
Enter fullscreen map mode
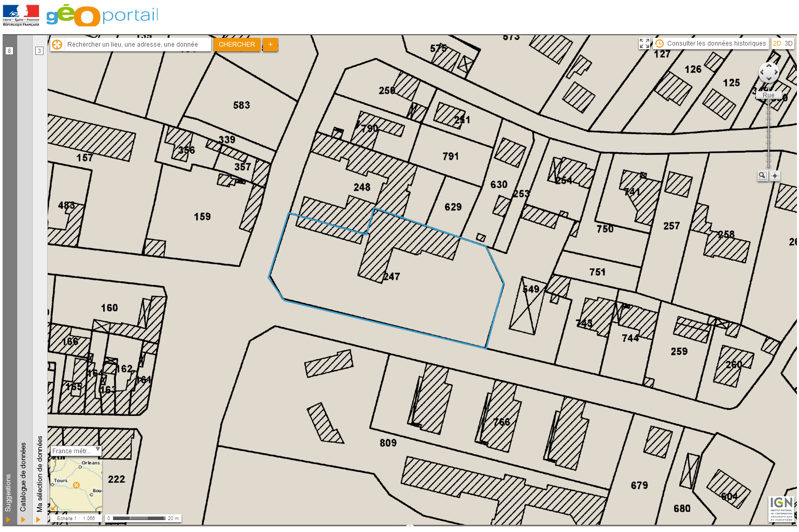coord(644,44)
